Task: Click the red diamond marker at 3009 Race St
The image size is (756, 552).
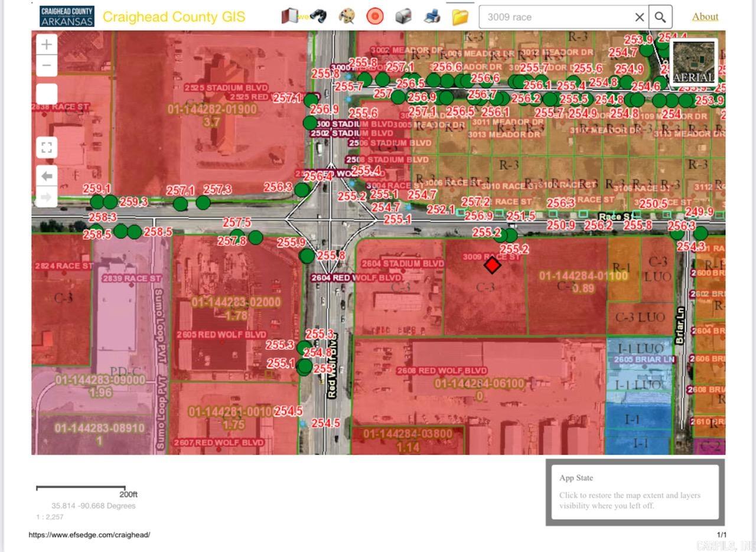Action: [x=492, y=266]
